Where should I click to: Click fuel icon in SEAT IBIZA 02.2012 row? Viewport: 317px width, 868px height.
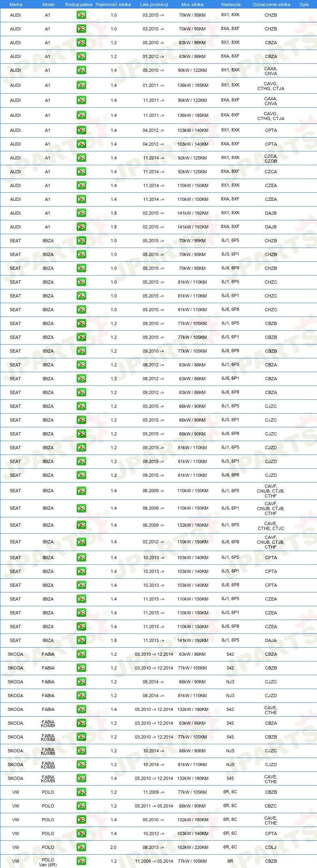(81, 542)
